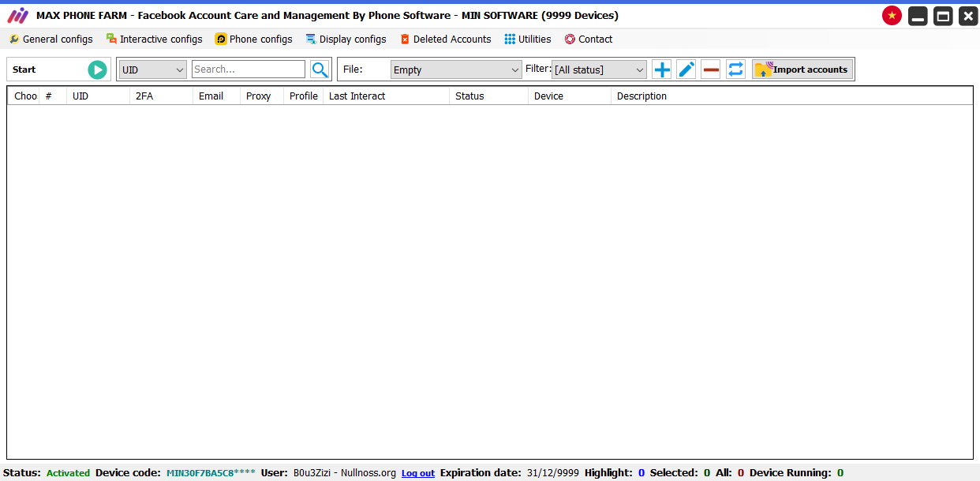
Task: Open the UID search-type dropdown
Action: (x=152, y=70)
